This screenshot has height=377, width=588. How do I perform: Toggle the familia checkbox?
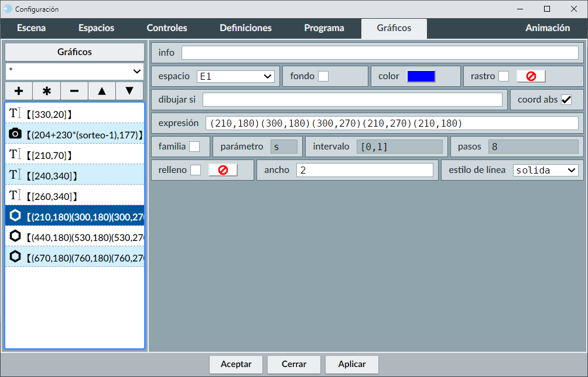point(194,147)
